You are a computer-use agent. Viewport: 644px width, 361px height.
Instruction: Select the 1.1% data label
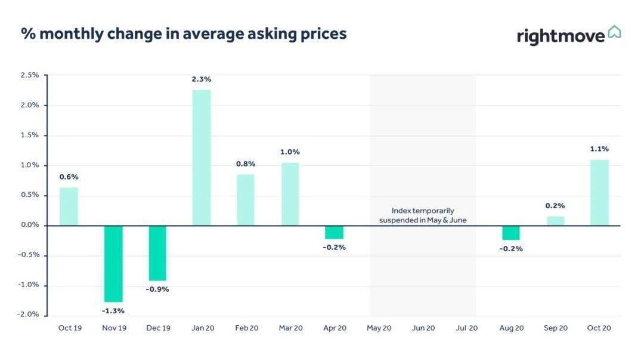pyautogui.click(x=599, y=149)
